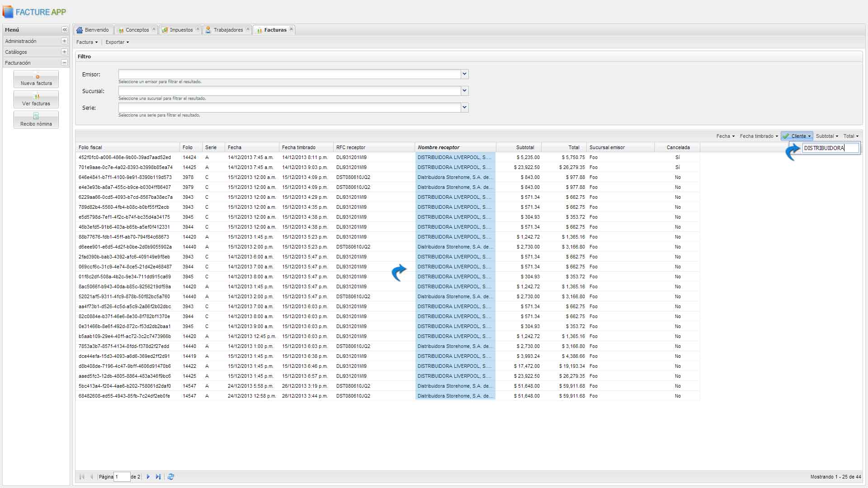Expand the Administración menu section
The width and height of the screenshot is (868, 488).
point(64,41)
